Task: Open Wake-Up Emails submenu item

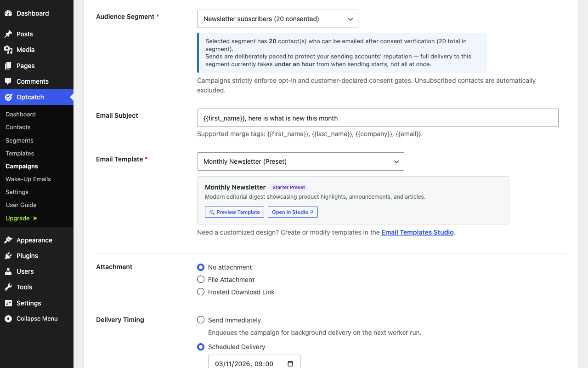Action: 28,179
